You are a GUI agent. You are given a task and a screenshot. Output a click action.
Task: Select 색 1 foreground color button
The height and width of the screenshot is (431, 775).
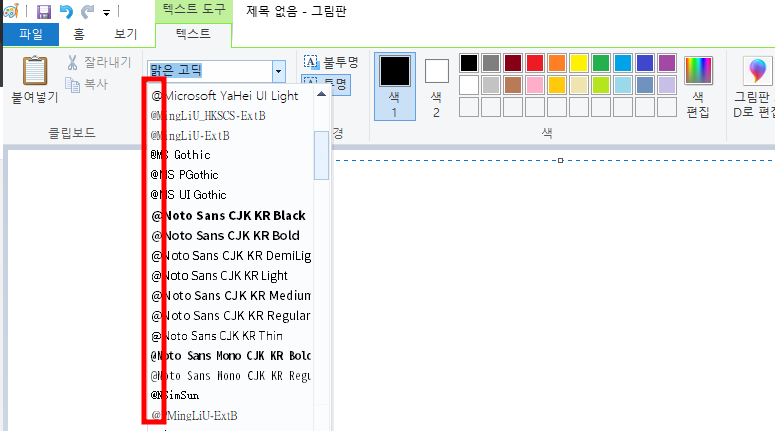(394, 86)
